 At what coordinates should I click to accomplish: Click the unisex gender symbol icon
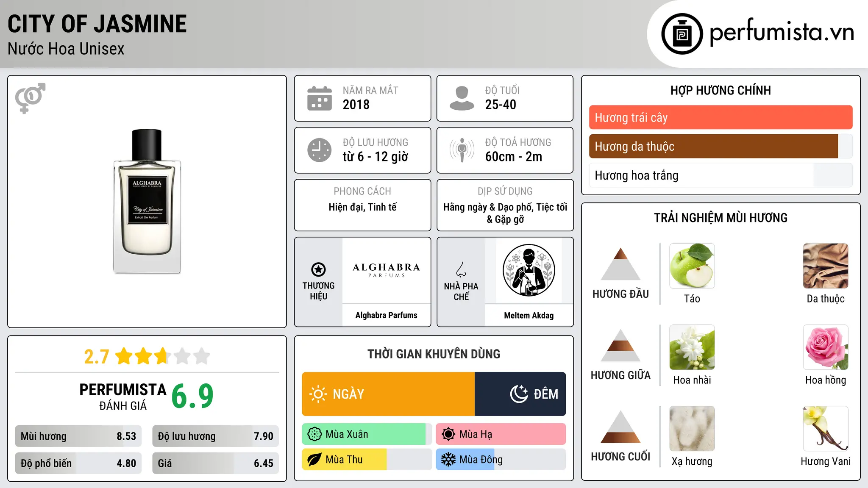pos(30,98)
